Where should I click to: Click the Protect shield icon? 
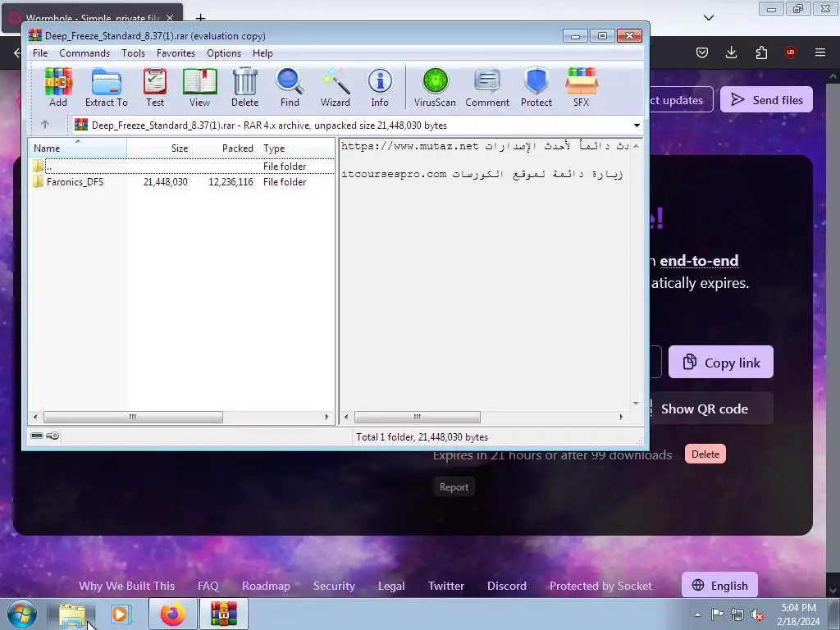[536, 87]
